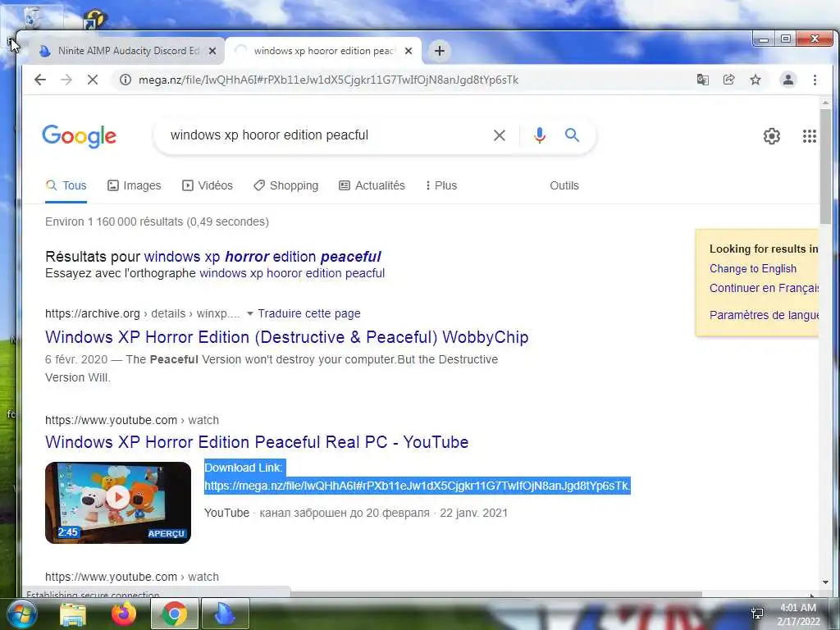Open Windows XP Horror Edition WobbyChip result
840x630 pixels.
(286, 337)
